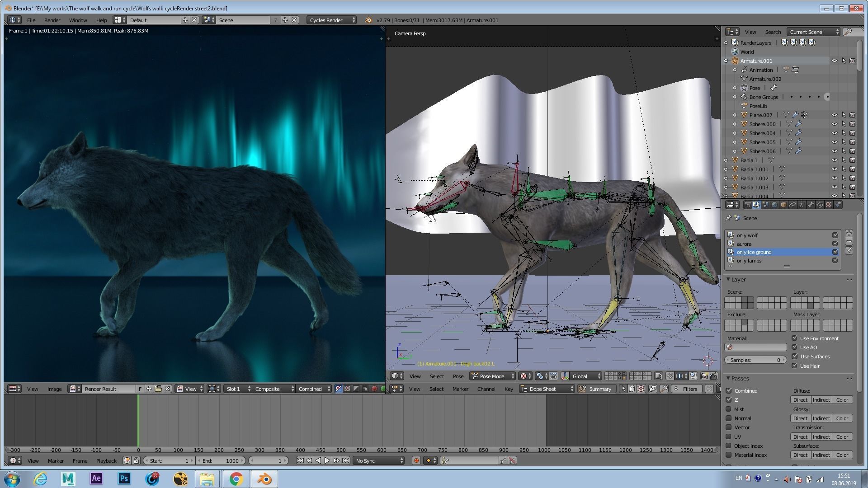Image resolution: width=868 pixels, height=488 pixels.
Task: Open the Render menu in the top bar
Action: 52,20
